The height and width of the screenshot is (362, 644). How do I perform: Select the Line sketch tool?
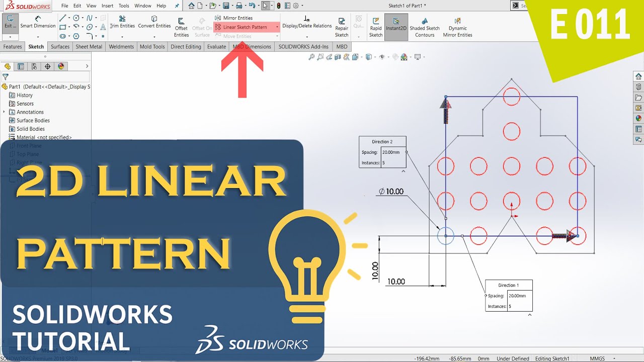coord(62,18)
